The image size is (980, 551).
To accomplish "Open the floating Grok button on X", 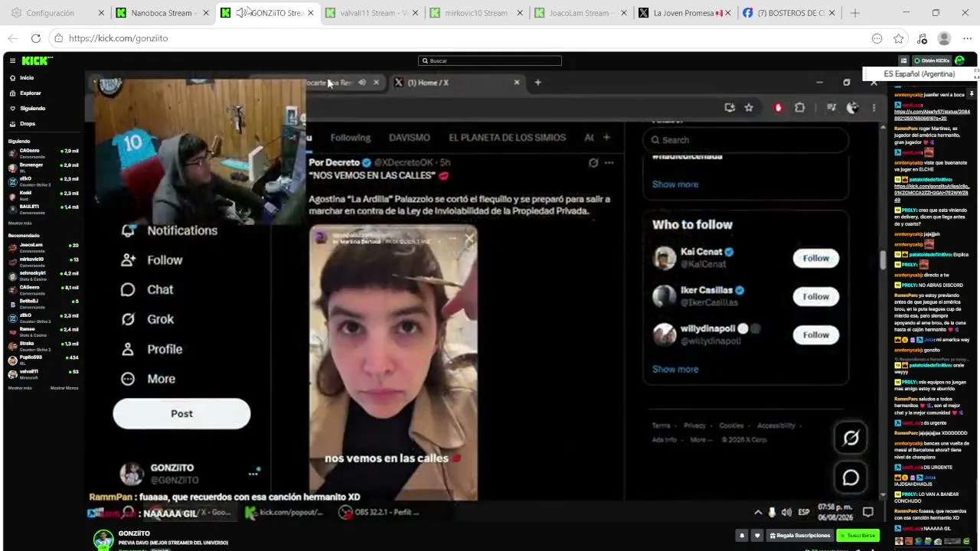I will (x=851, y=438).
